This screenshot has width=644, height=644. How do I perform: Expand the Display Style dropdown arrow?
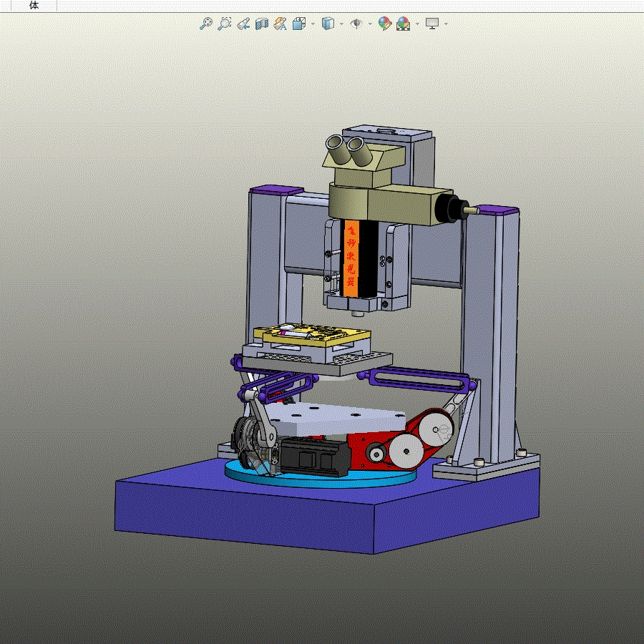click(342, 24)
